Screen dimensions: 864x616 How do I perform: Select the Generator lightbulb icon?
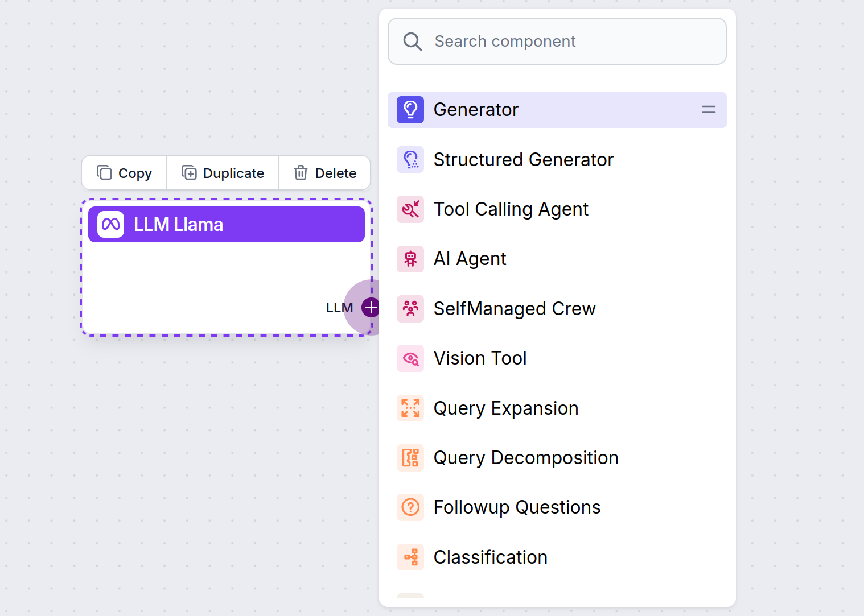coord(410,109)
